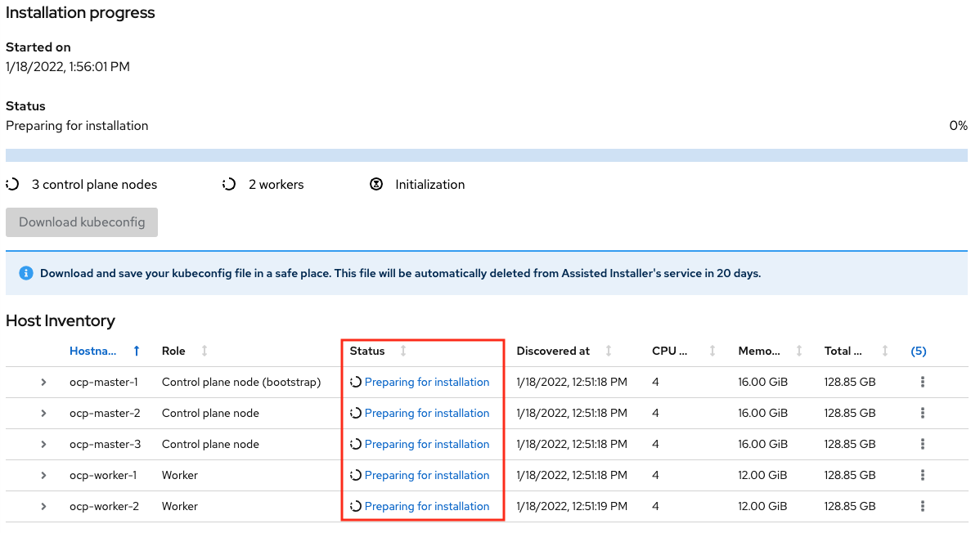
Task: Click sort icon on Status column
Action: [x=402, y=351]
